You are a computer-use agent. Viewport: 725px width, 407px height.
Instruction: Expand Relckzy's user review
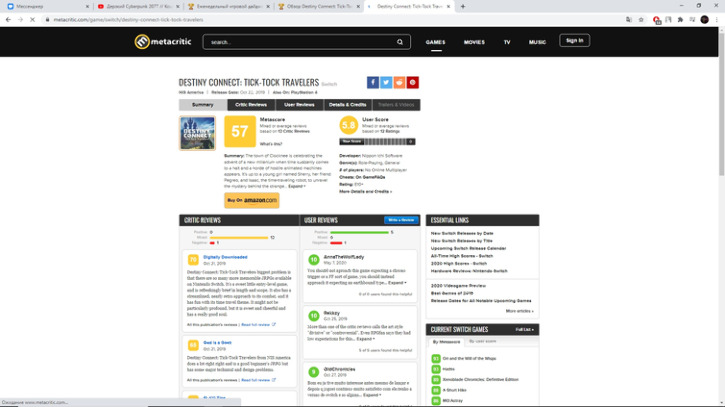(365, 339)
